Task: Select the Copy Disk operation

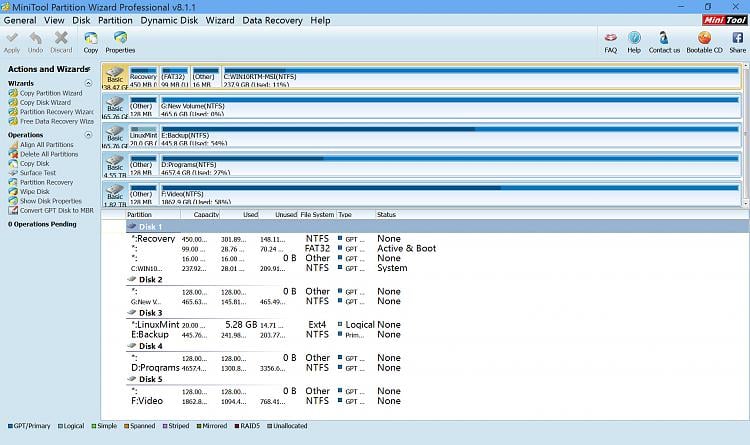Action: click(29, 163)
